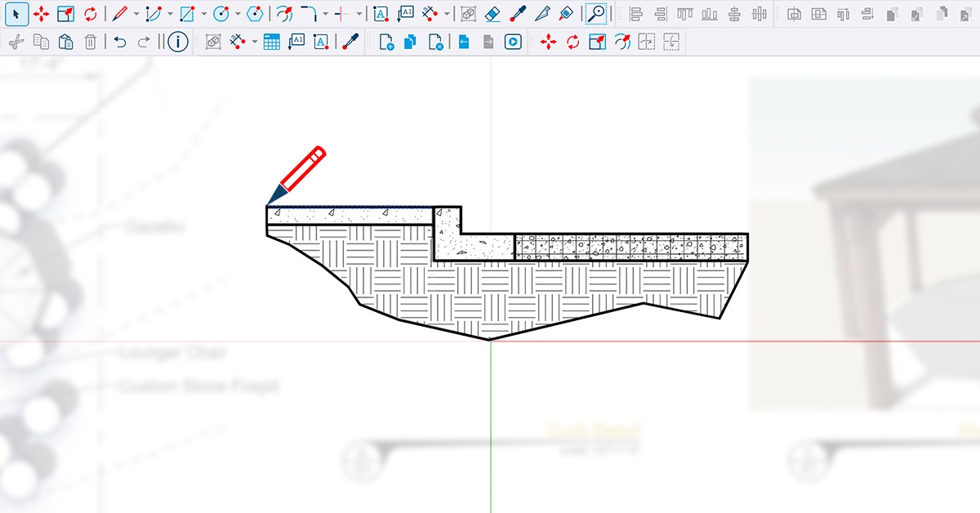Viewport: 980px width, 513px height.
Task: Select the Arc tool
Action: click(x=154, y=14)
